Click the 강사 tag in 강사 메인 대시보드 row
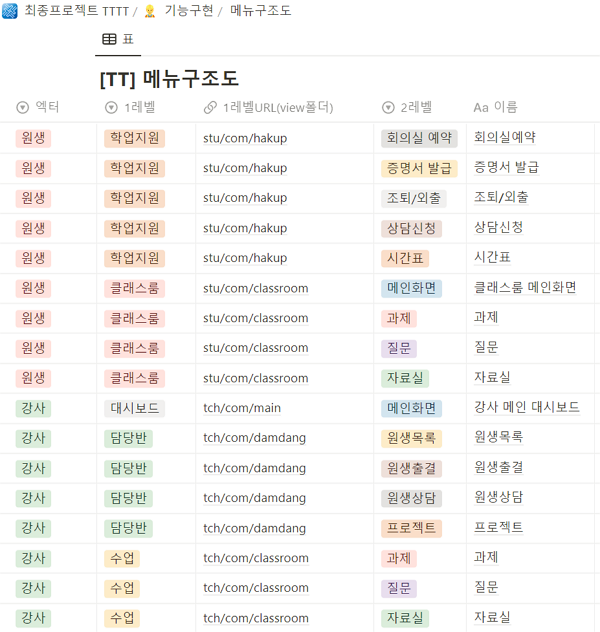 click(x=33, y=408)
